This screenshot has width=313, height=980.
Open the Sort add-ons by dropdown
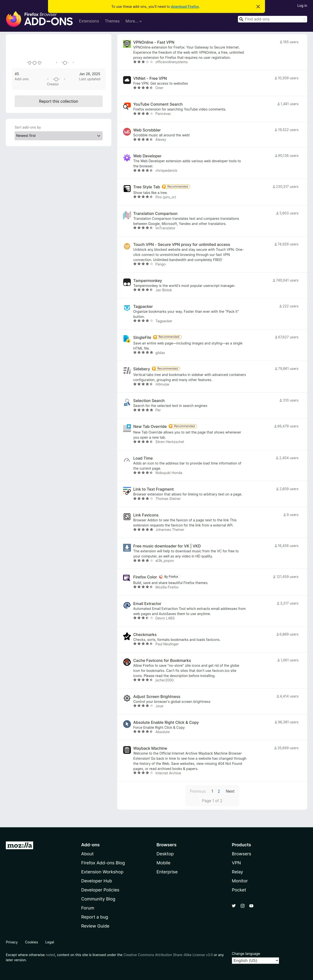pos(59,136)
